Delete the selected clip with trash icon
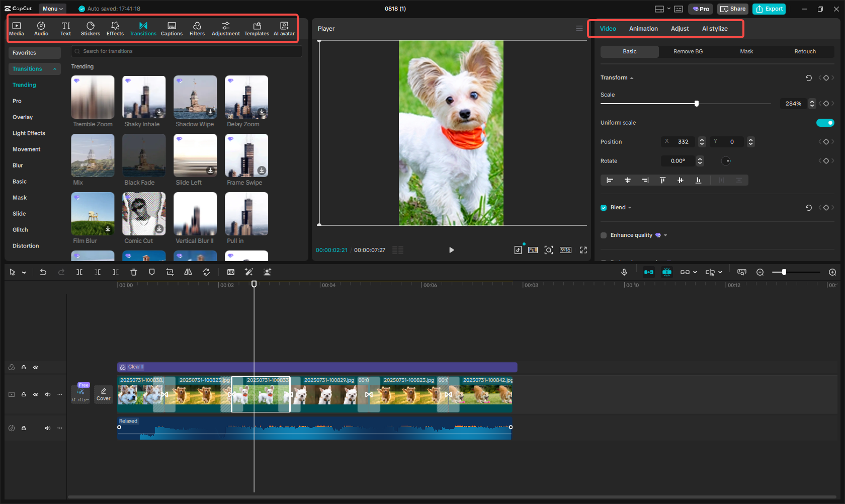845x504 pixels. (134, 272)
